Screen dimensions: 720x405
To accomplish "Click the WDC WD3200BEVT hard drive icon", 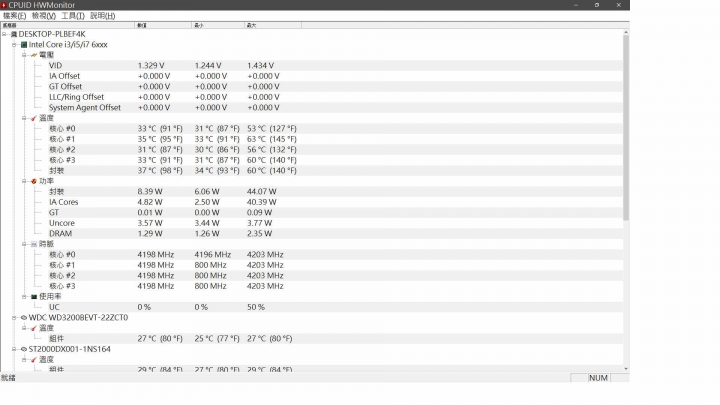I will 24,317.
